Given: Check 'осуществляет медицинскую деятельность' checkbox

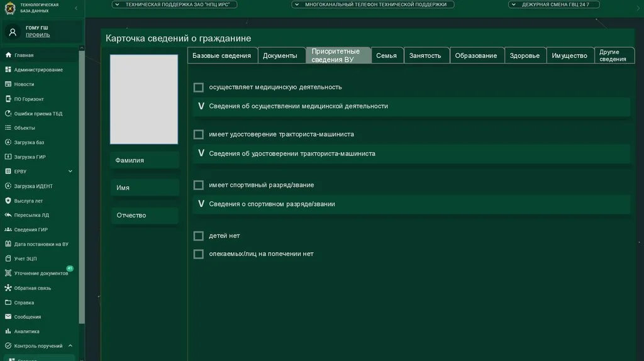Looking at the screenshot, I should (x=199, y=87).
